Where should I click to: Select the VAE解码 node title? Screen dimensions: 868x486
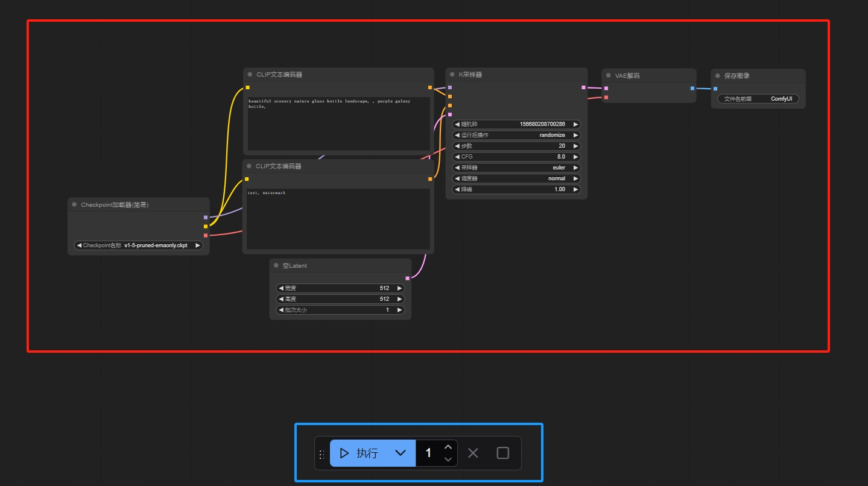tap(627, 76)
